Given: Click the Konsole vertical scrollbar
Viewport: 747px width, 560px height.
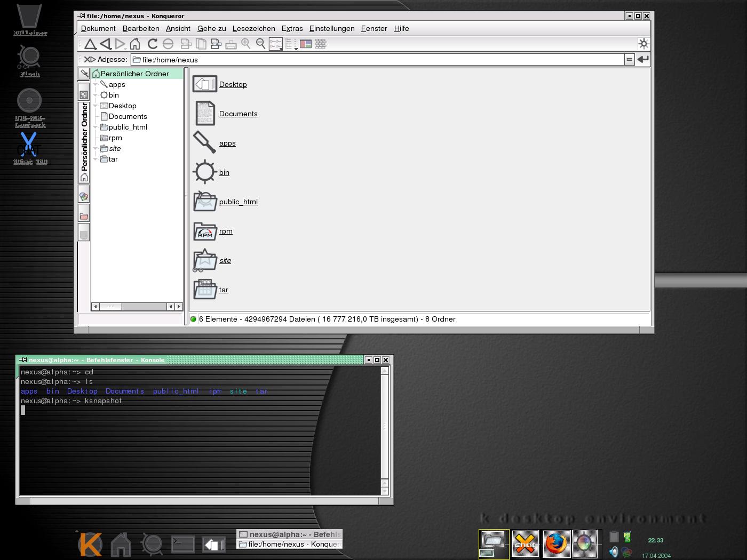Looking at the screenshot, I should pyautogui.click(x=385, y=431).
